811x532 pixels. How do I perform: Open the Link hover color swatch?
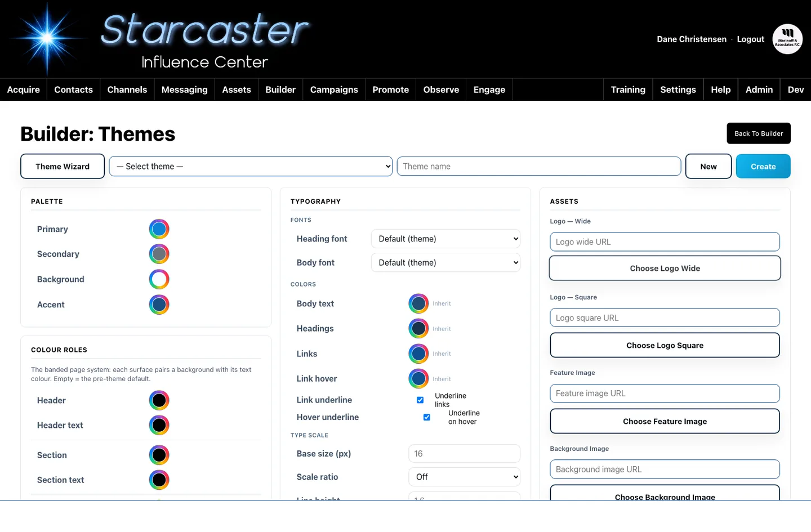pos(418,378)
